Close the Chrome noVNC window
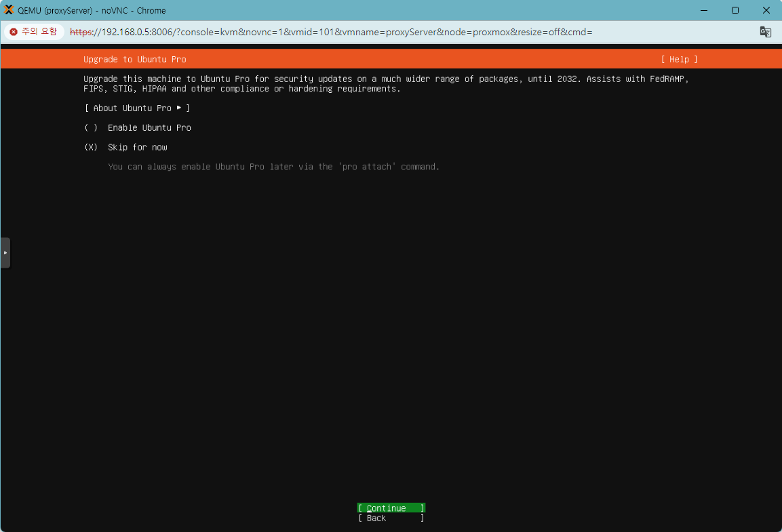This screenshot has height=532, width=782. (x=766, y=10)
